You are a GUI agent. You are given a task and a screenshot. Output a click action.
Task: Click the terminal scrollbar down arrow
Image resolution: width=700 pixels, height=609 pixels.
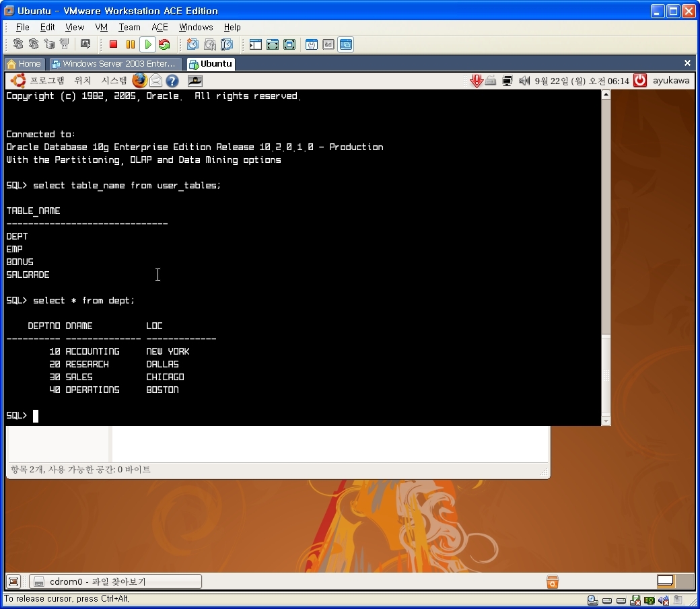[x=606, y=421]
